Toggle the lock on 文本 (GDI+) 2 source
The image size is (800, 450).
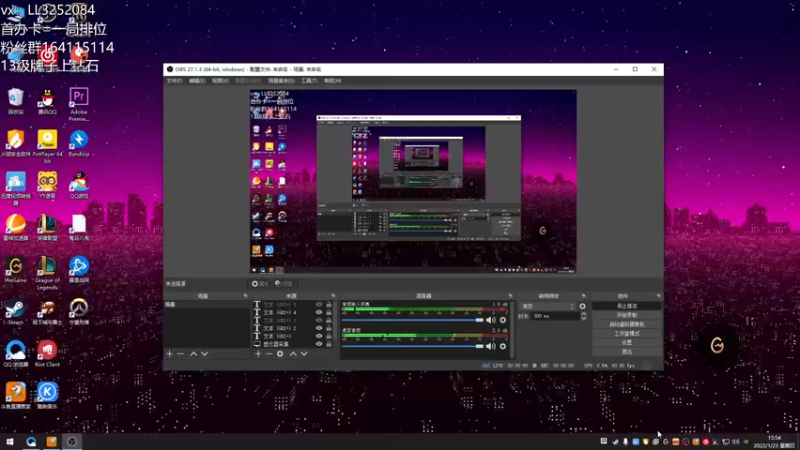[329, 328]
